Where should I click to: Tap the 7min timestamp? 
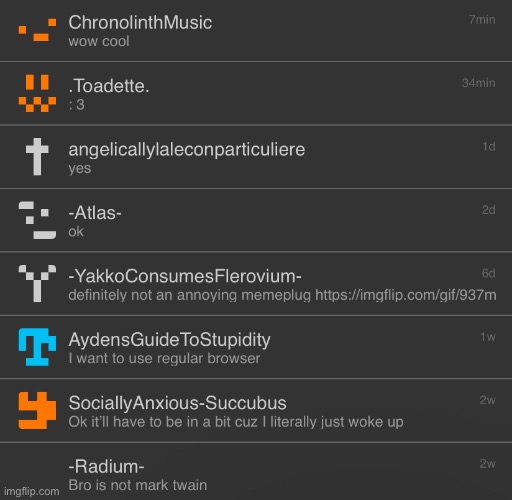482,20
